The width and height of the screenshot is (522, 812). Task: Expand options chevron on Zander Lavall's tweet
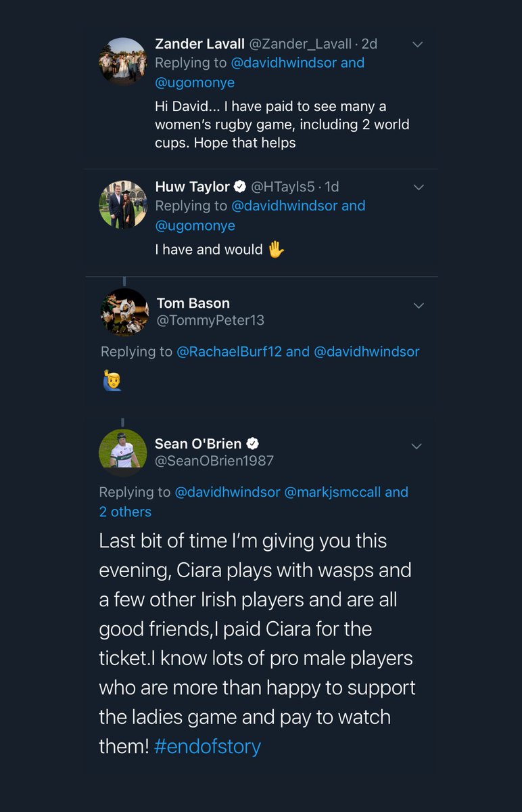pyautogui.click(x=417, y=45)
